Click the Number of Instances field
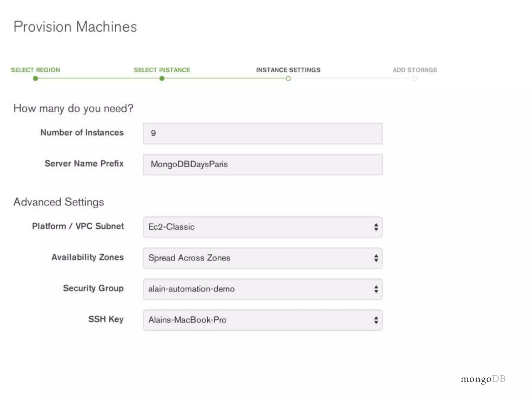This screenshot has width=532, height=399. point(263,133)
